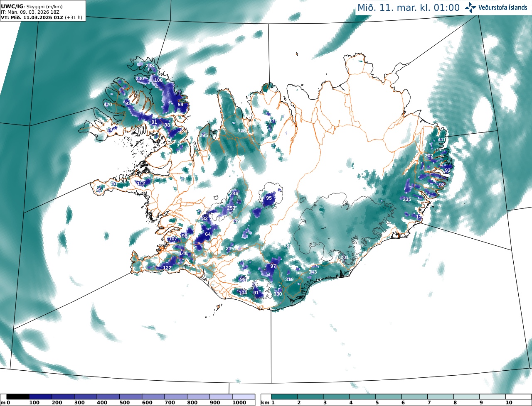The width and height of the screenshot is (532, 406).
Task: Click the 319 visibility value on the map
Action: point(289,279)
